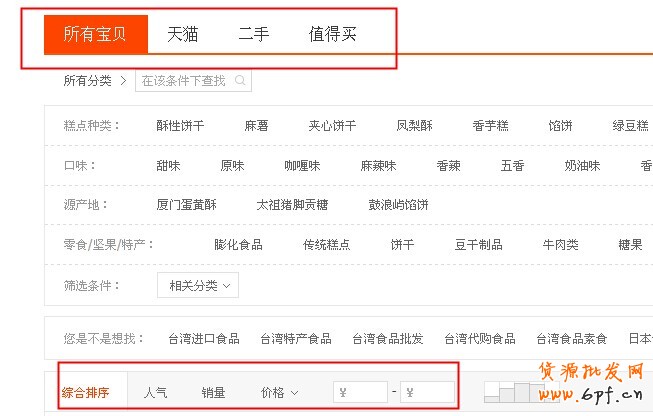Select 牛肉类 in snack categories
This screenshot has width=653, height=416.
click(560, 245)
